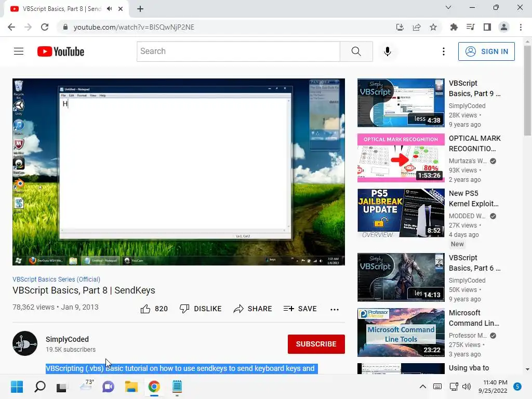Show hidden system tray icons
Viewport: 532px width, 399px height.
[x=423, y=387]
